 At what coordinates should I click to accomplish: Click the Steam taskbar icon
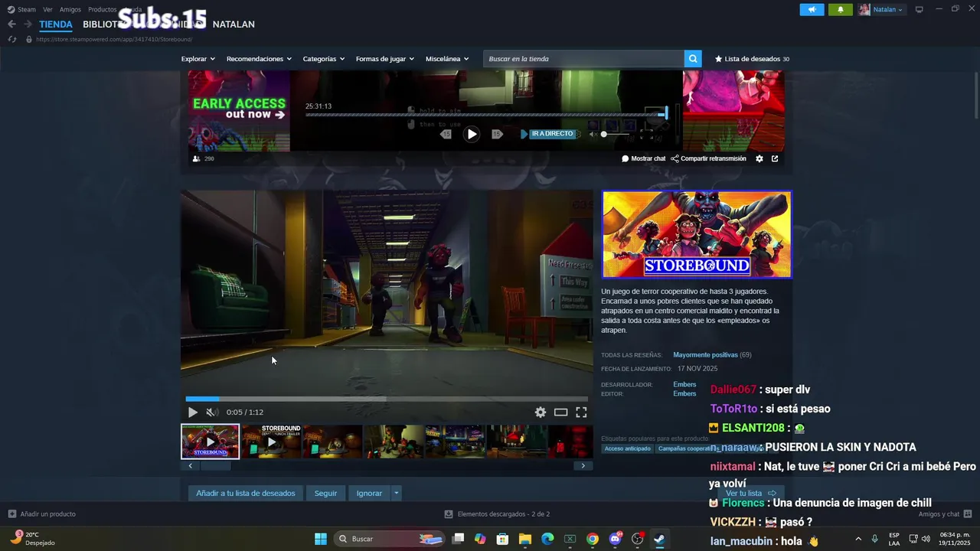click(x=659, y=539)
